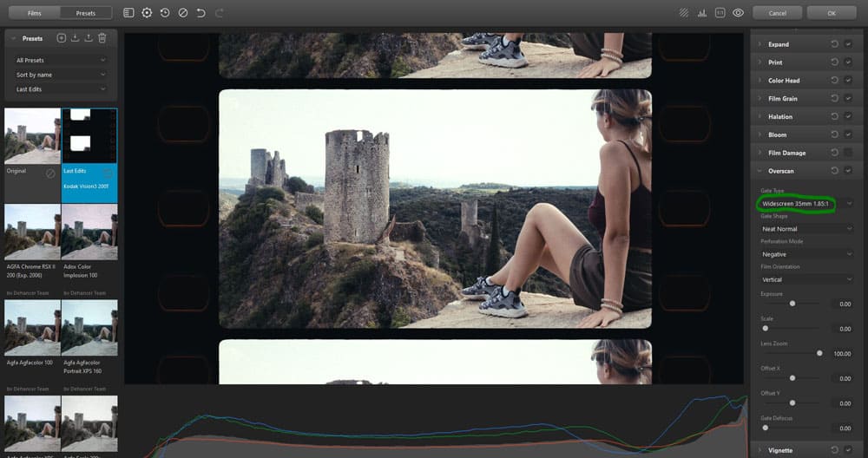This screenshot has height=458, width=868.
Task: Set the 1:1 zoom view icon
Action: point(720,13)
